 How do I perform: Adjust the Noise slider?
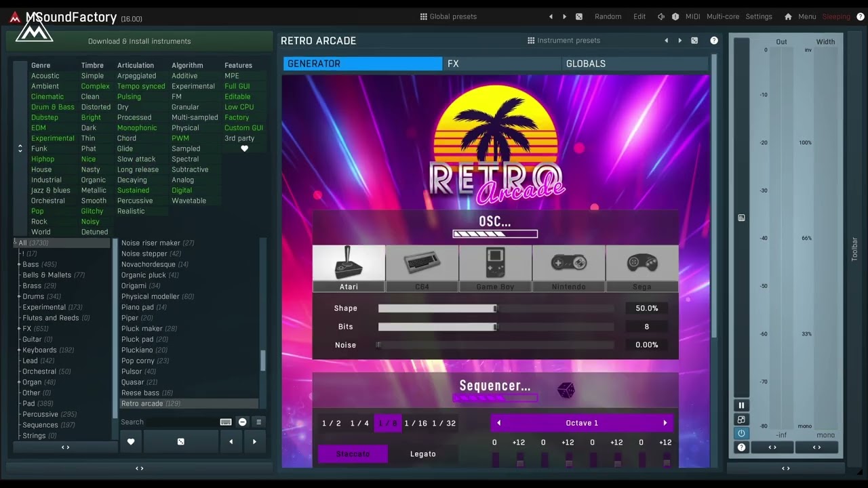click(496, 345)
